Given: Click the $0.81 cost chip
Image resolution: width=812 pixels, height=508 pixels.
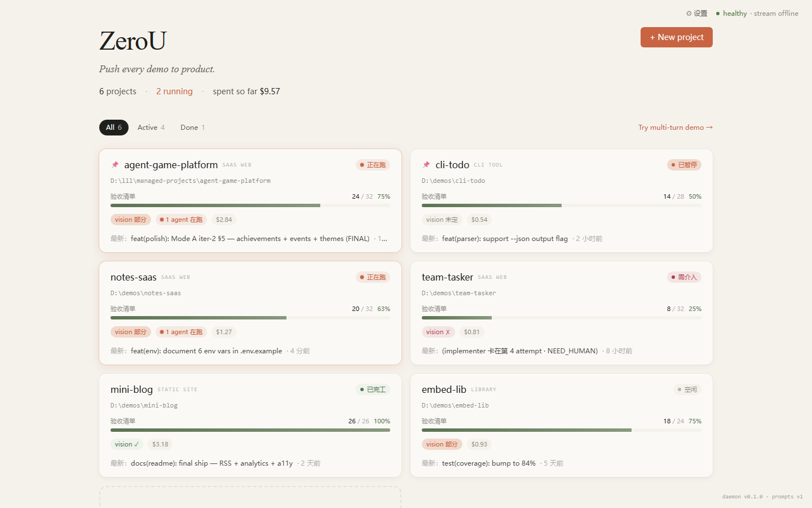Looking at the screenshot, I should point(472,332).
